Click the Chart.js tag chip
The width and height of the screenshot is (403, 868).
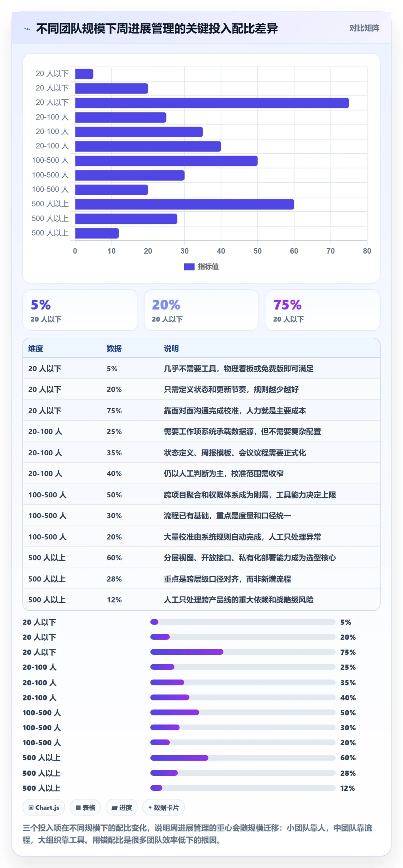44,808
